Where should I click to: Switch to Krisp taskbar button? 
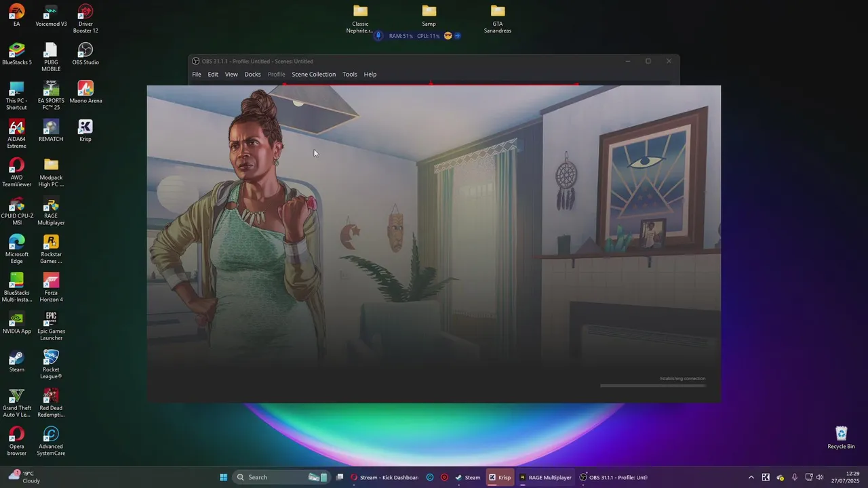tap(500, 477)
